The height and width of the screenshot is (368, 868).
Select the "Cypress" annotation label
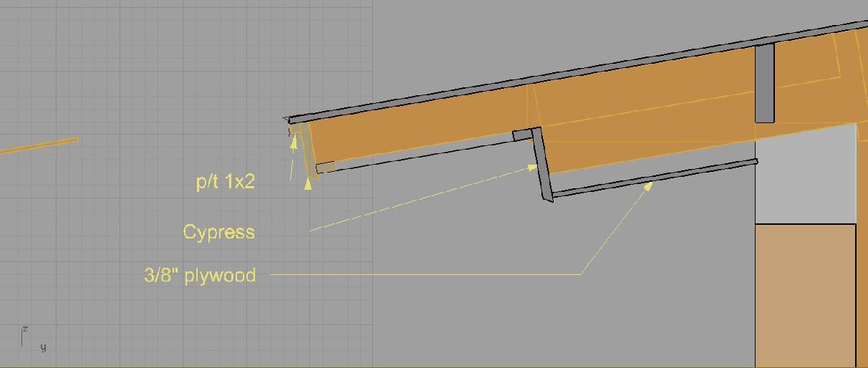(x=218, y=232)
